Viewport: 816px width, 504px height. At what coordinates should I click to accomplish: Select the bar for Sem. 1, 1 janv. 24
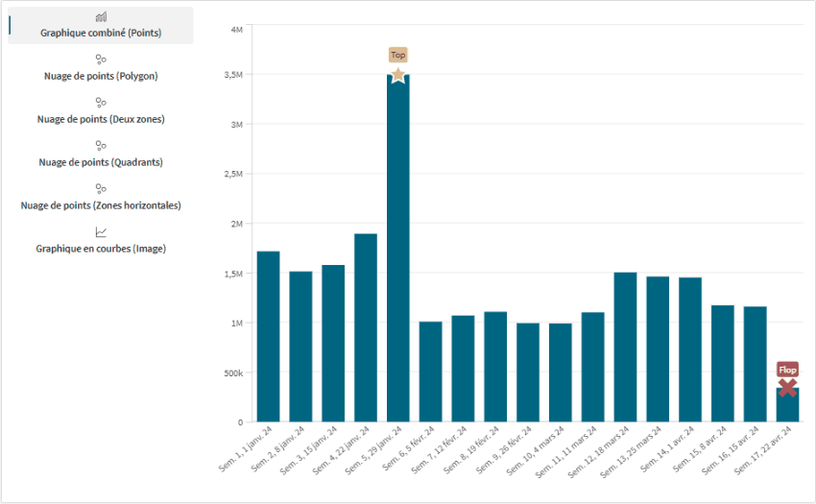[x=269, y=336]
